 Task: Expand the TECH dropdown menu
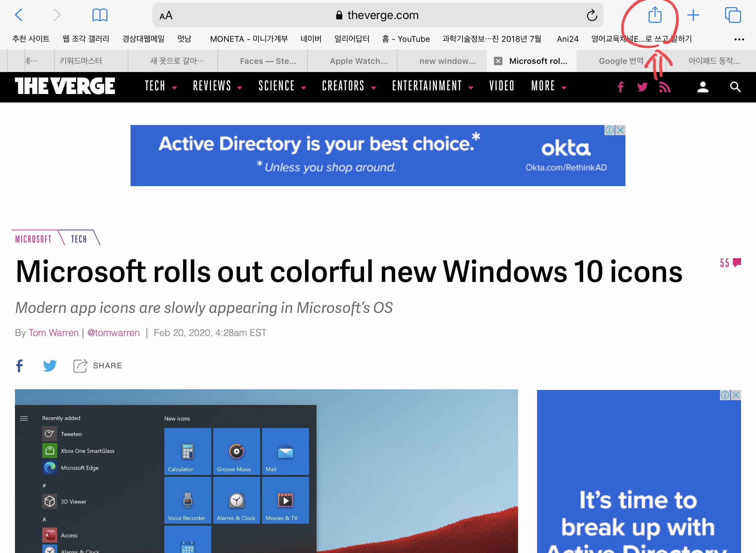[x=160, y=86]
